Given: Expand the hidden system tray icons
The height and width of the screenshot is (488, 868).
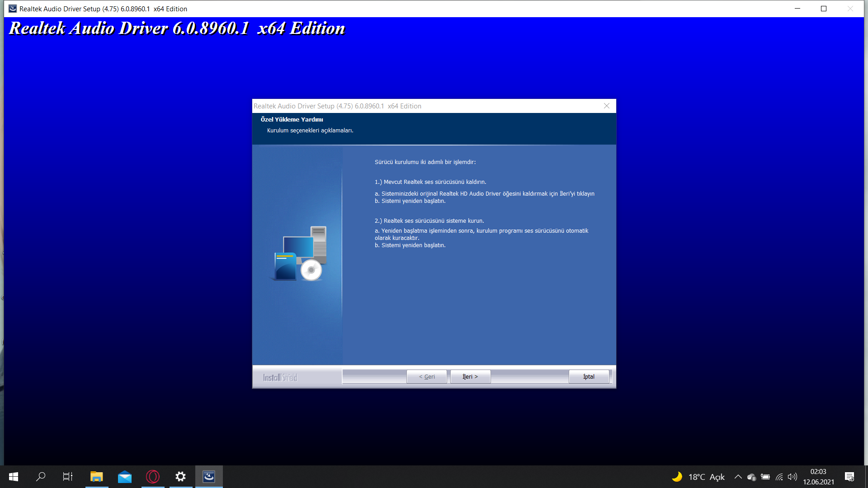Looking at the screenshot, I should [x=738, y=477].
